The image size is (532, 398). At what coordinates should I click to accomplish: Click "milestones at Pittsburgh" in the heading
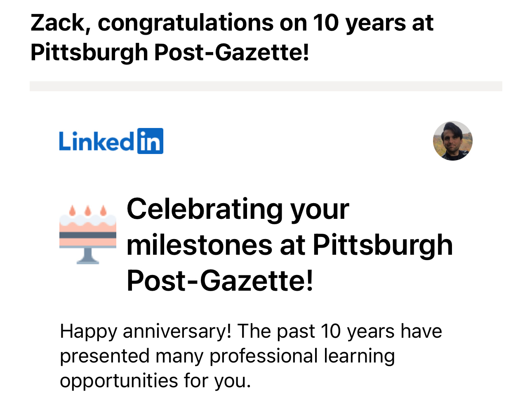(290, 245)
